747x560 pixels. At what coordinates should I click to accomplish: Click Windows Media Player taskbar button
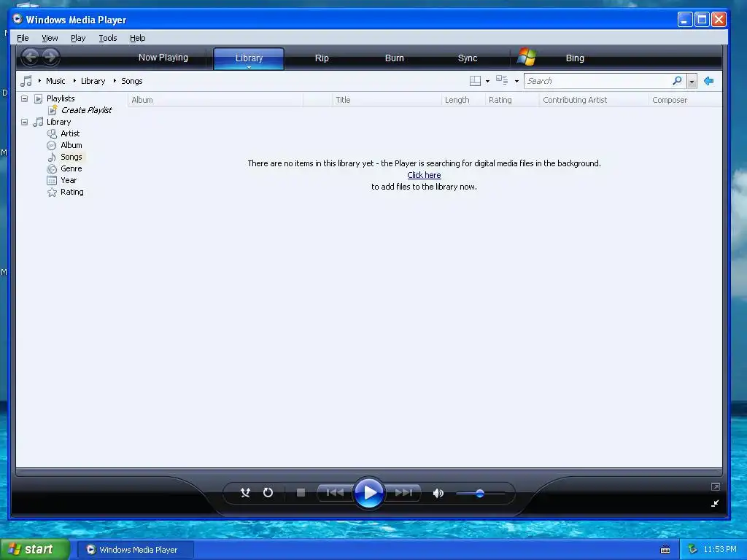coord(135,550)
